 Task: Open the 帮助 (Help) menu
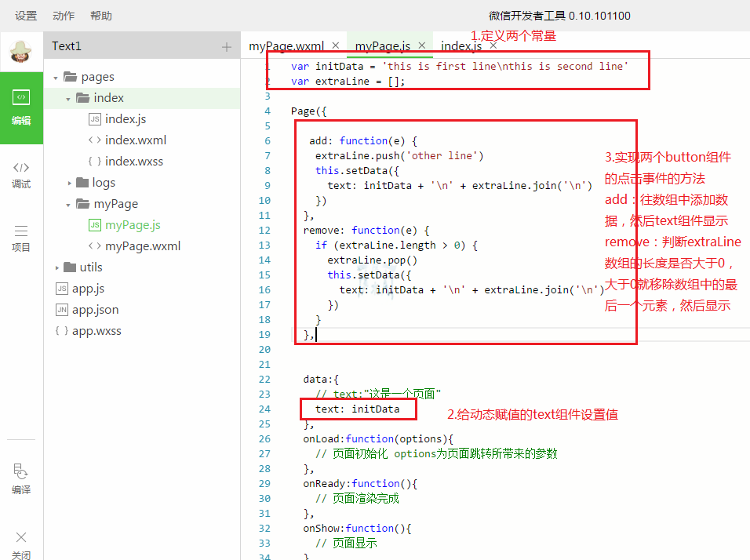click(x=101, y=16)
